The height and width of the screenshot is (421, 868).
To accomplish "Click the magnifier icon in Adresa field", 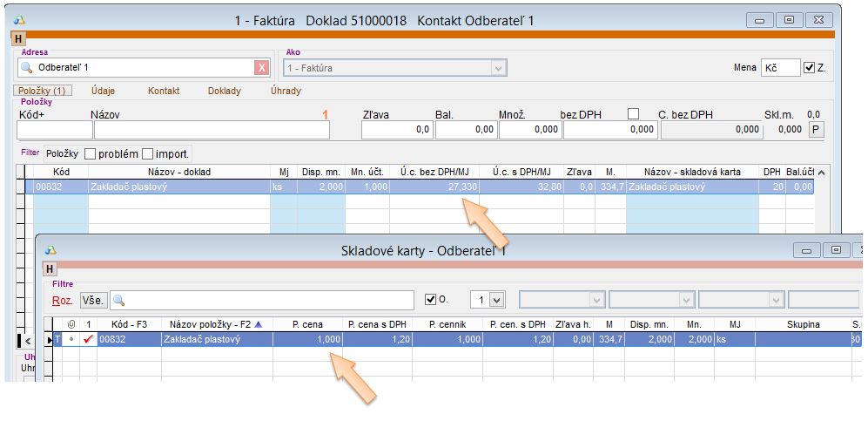I will 27,68.
